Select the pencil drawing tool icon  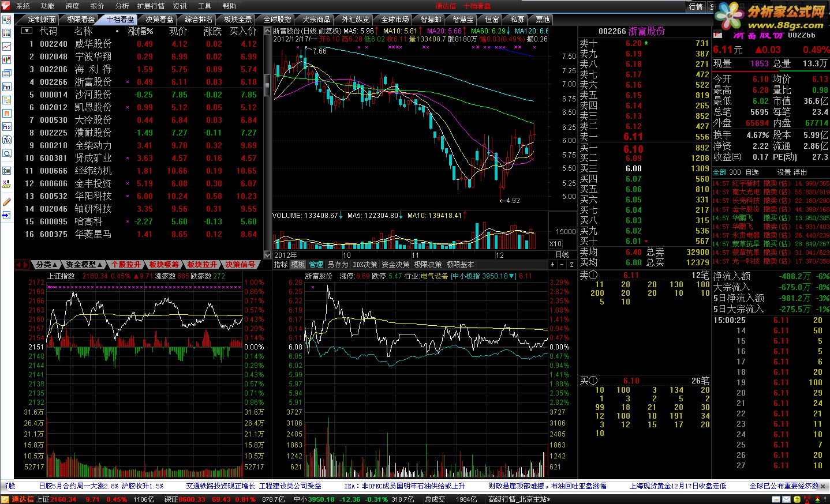coord(6,201)
